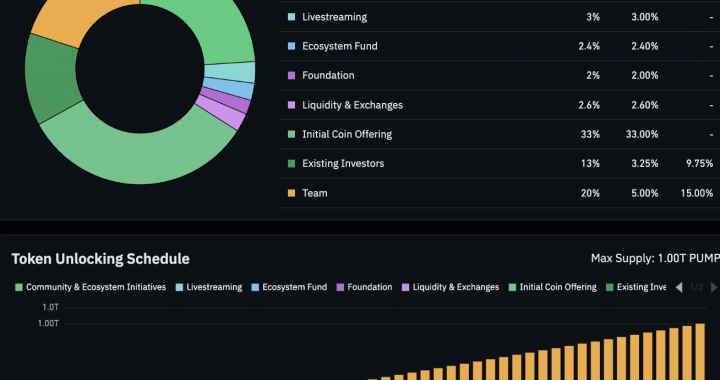Select Existing Investors row label

pos(343,164)
